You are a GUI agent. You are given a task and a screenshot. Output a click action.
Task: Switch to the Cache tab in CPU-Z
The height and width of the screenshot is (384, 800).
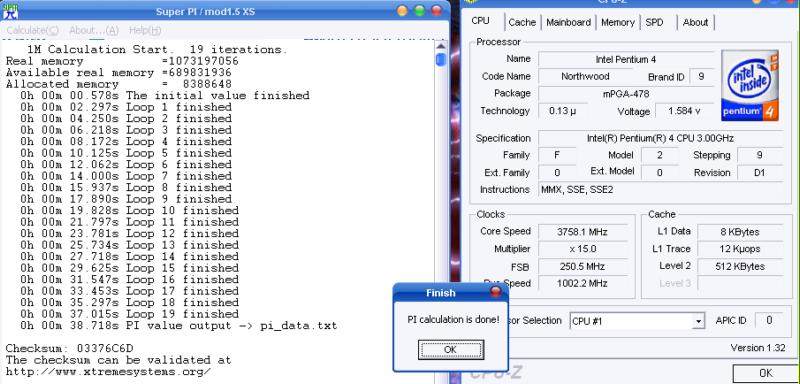(x=522, y=22)
